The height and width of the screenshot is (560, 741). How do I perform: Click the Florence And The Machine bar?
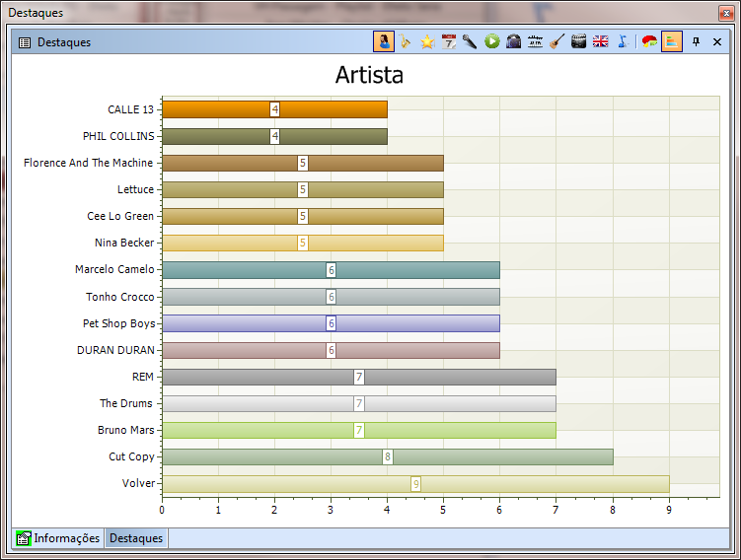coord(303,164)
